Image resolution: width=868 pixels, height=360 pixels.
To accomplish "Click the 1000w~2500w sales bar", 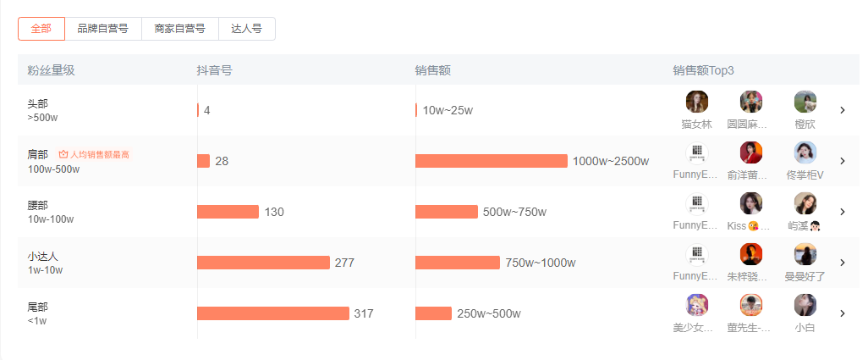I will 491,161.
